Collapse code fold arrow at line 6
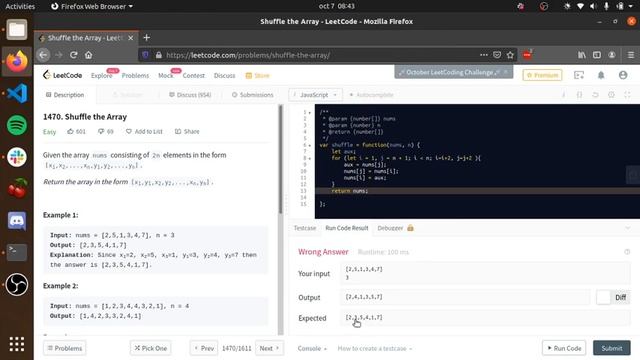Screen dimensions: 640x360 (x=310, y=145)
